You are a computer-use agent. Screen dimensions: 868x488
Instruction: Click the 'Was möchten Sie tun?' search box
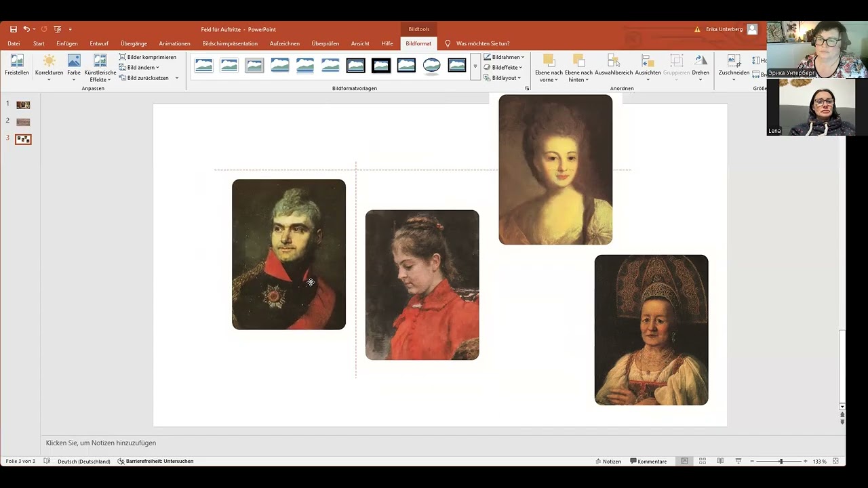tap(482, 43)
